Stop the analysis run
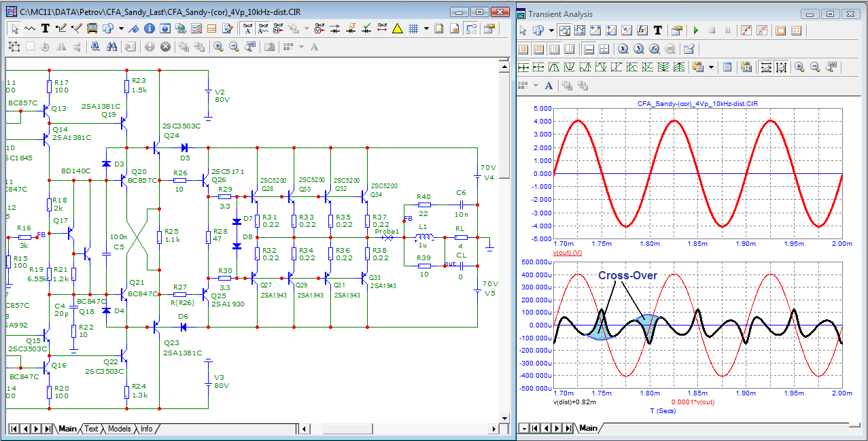The image size is (868, 441). tap(712, 31)
